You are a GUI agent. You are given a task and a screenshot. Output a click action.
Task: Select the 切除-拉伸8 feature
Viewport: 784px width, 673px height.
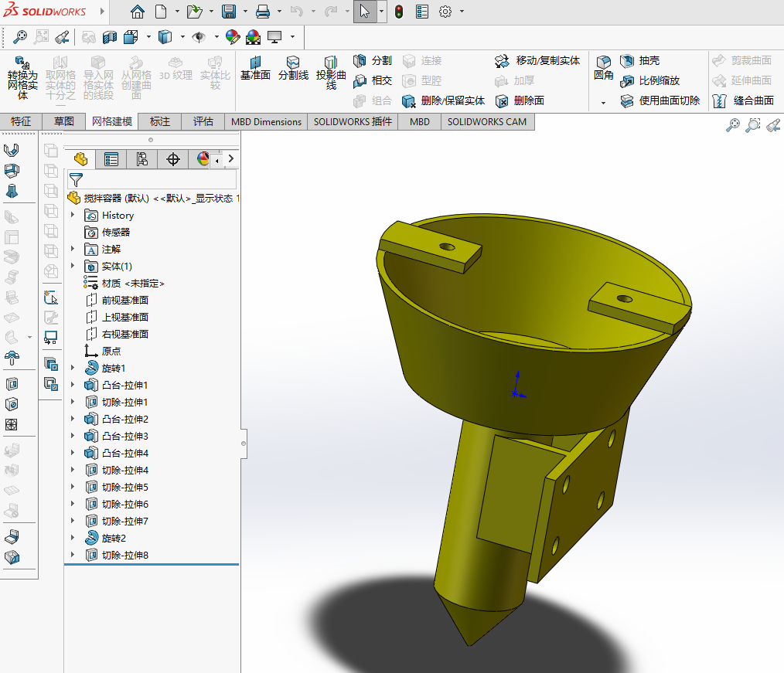117,555
